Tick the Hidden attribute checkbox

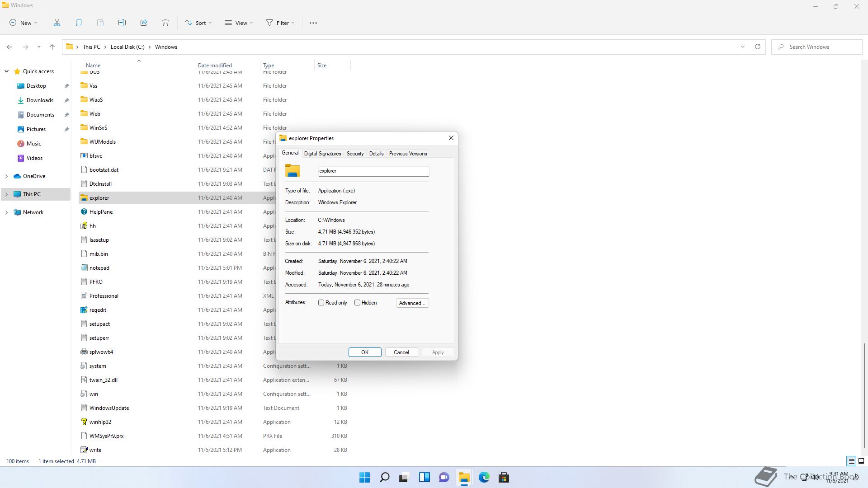[358, 303]
